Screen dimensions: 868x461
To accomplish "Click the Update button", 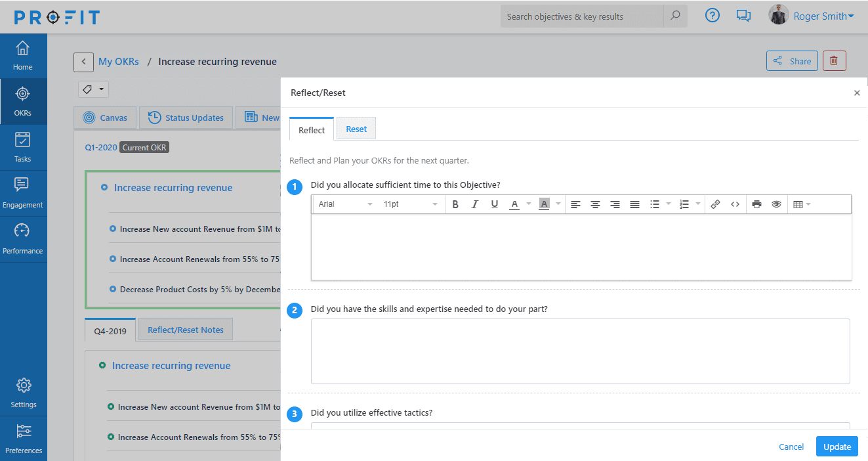I will coord(837,447).
